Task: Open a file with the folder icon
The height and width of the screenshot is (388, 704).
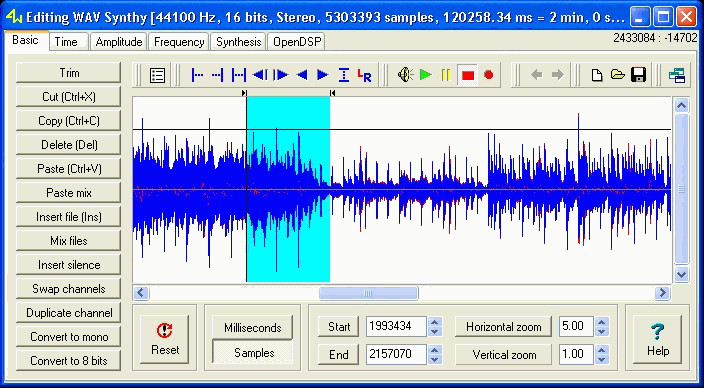Action: (618, 75)
